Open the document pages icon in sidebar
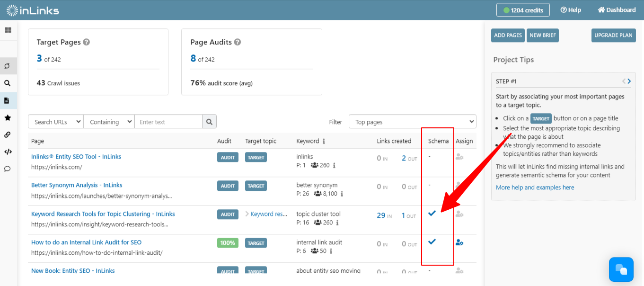Viewport: 644px width, 286px height. [8, 100]
